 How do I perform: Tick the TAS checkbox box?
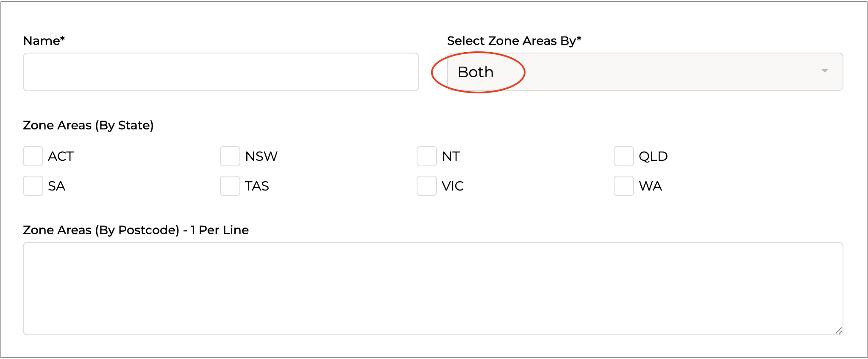(x=230, y=186)
